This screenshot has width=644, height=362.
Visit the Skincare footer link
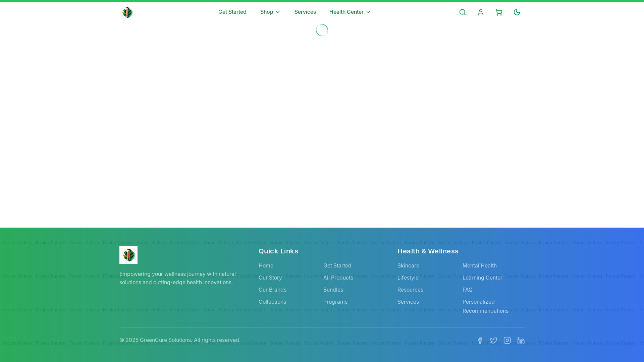pos(408,265)
